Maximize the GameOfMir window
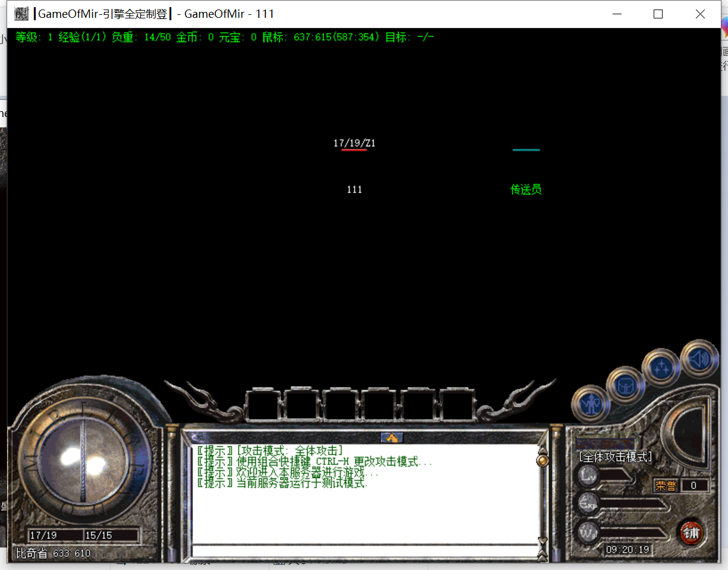728x570 pixels. [x=658, y=14]
